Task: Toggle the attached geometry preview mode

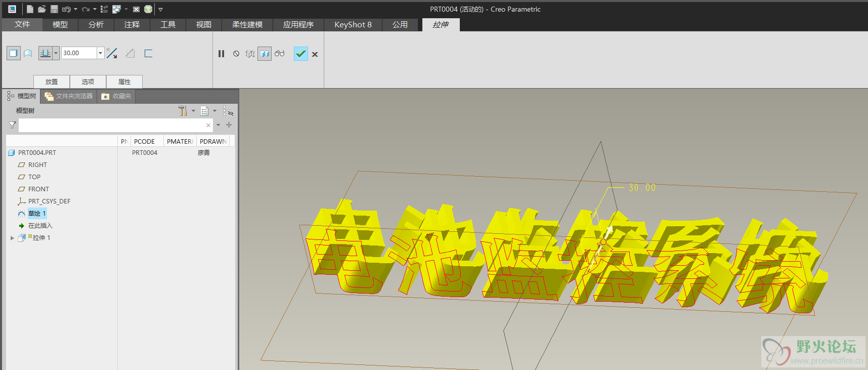Action: point(265,54)
